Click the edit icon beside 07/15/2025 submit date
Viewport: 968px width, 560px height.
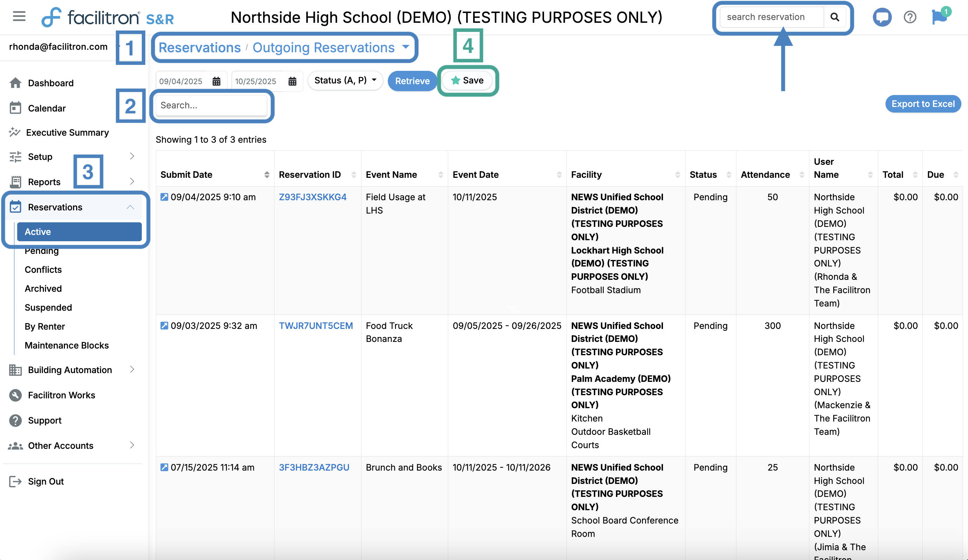pos(164,467)
